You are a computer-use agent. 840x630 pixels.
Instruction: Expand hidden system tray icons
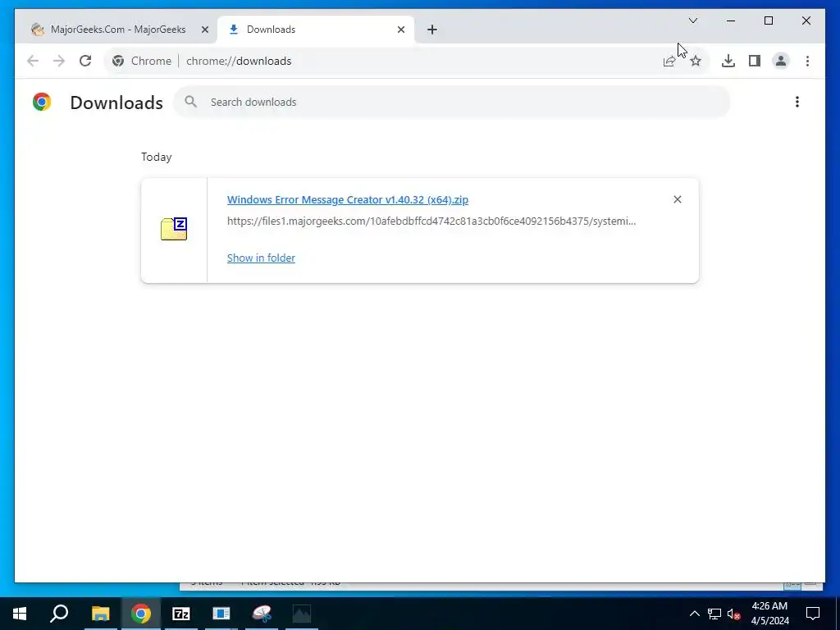tap(694, 614)
